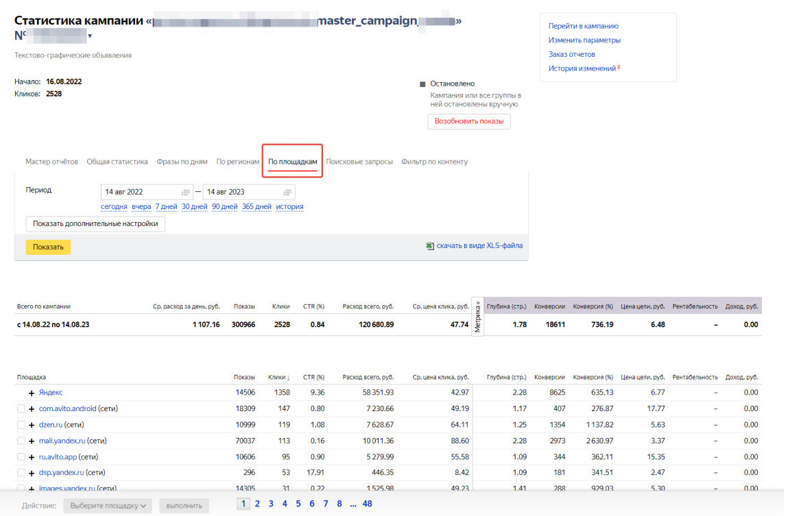The height and width of the screenshot is (516, 812).
Task: Switch to Общая статистика tab
Action: 117,162
